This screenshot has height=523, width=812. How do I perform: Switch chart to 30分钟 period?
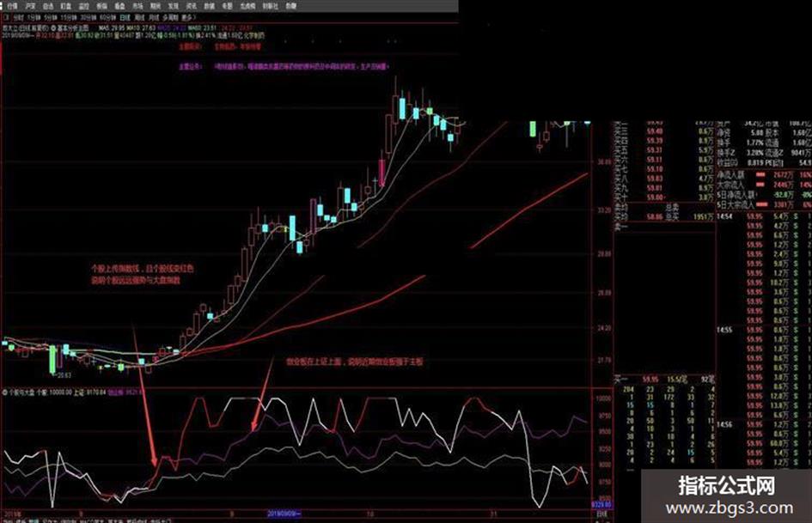[x=89, y=18]
